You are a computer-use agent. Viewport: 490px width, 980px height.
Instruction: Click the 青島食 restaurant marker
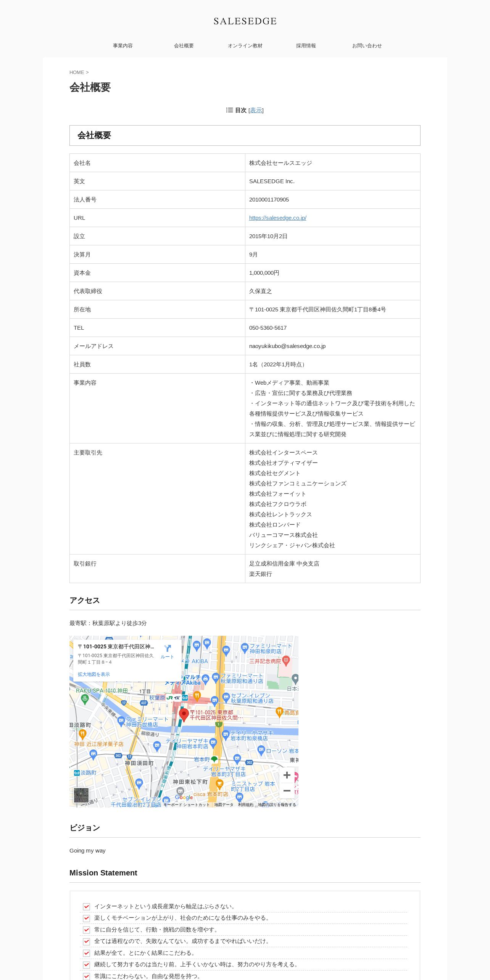[x=279, y=712]
